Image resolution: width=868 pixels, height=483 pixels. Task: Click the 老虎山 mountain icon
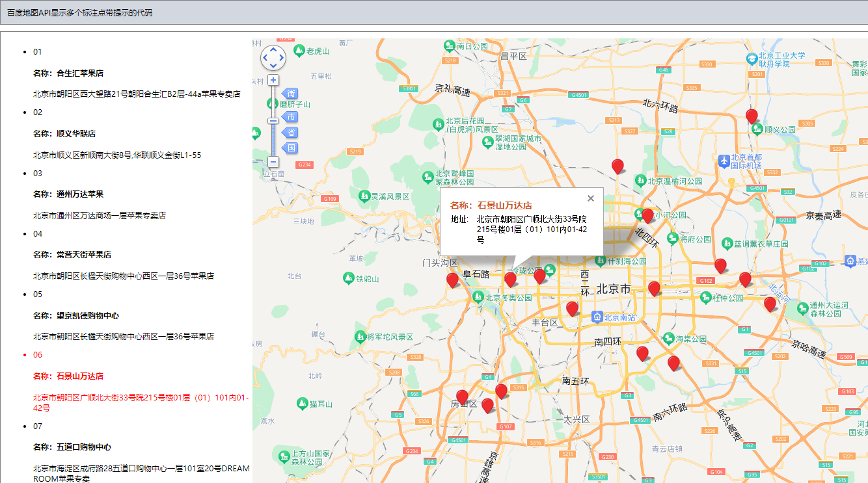(299, 51)
